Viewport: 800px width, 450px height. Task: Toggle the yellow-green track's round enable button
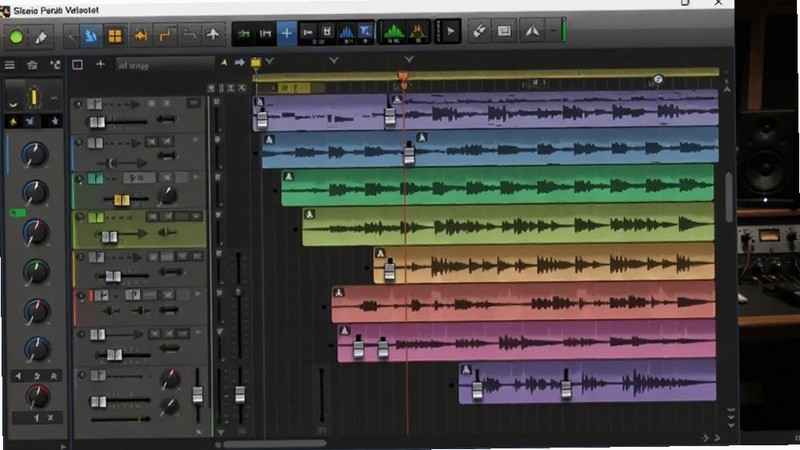(80, 217)
